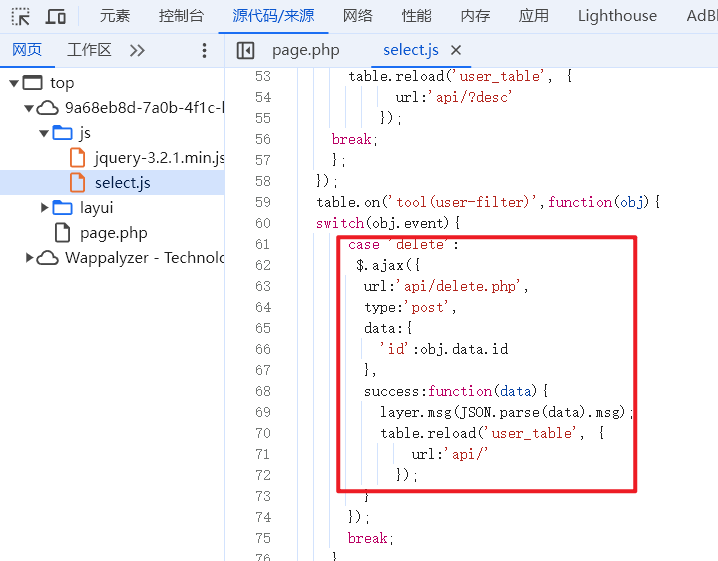Expand the Wappalyzer tree node
The width and height of the screenshot is (718, 561).
[29, 258]
